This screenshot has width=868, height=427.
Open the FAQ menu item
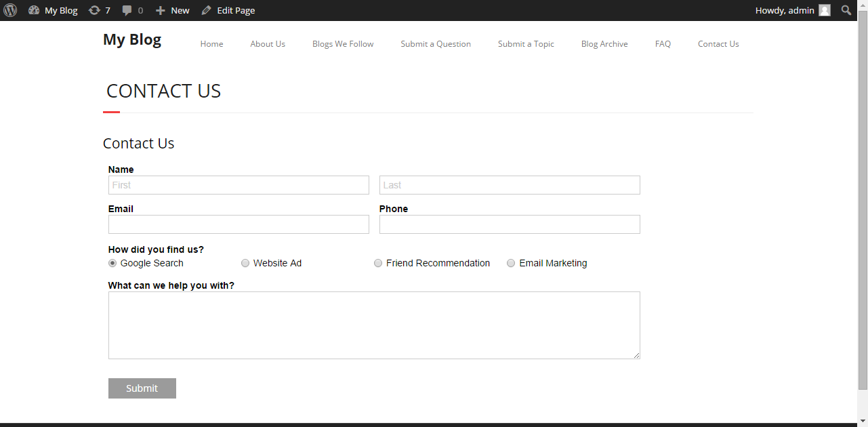663,44
